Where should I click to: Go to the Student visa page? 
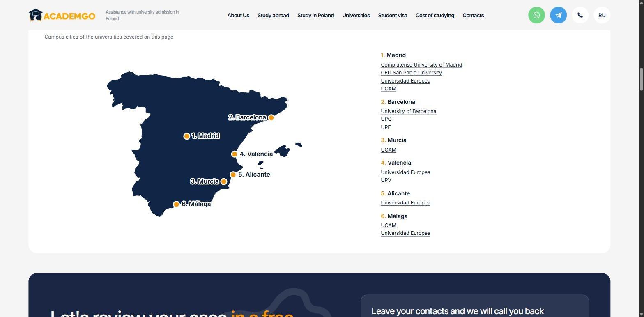point(393,15)
